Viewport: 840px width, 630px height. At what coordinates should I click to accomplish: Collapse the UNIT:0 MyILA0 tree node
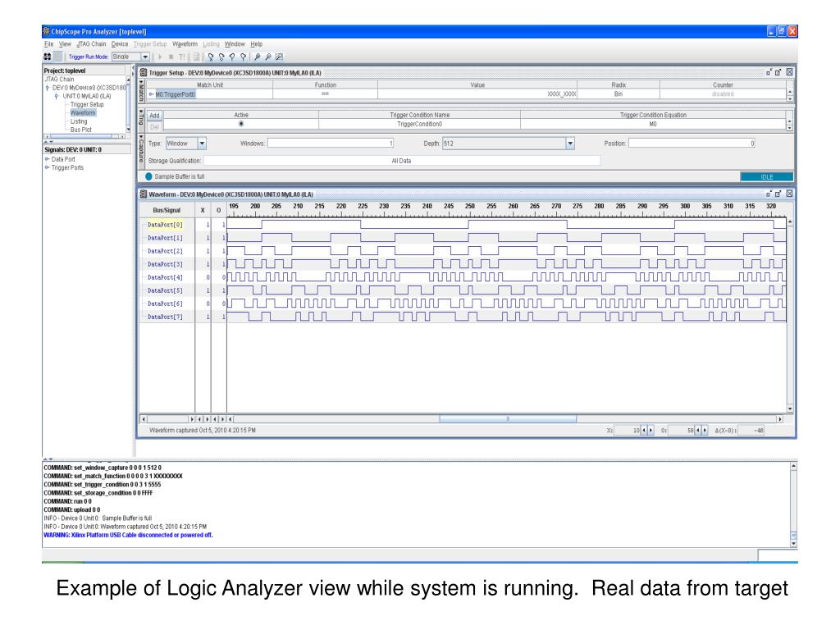[x=57, y=97]
